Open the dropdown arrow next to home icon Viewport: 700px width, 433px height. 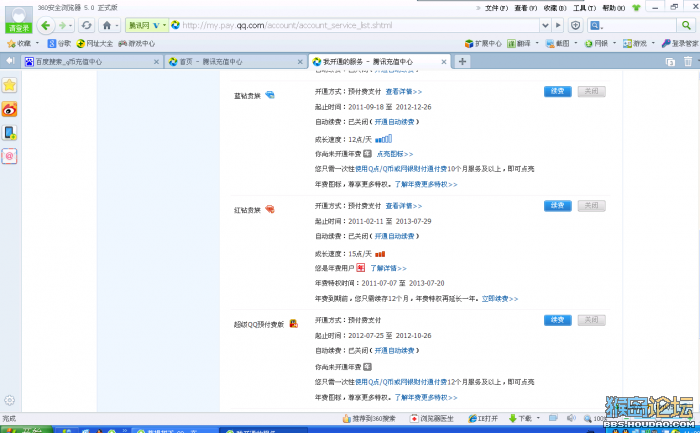[x=117, y=26]
